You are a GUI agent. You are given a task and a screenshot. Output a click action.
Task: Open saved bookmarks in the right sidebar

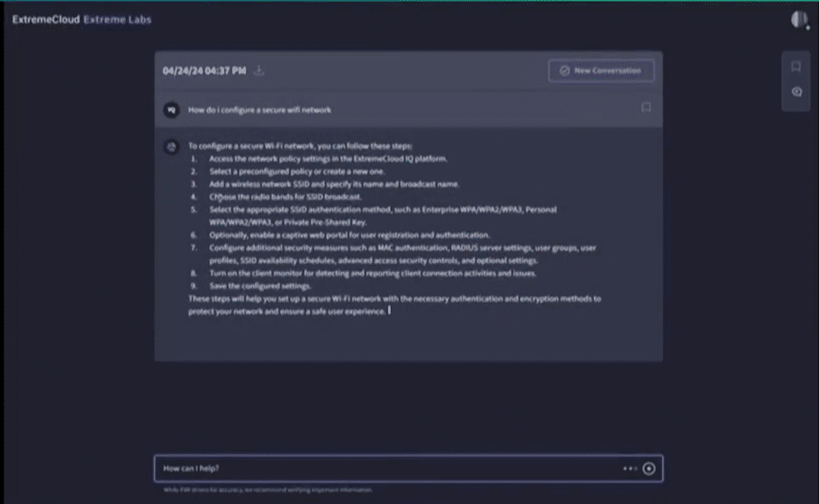pos(795,67)
